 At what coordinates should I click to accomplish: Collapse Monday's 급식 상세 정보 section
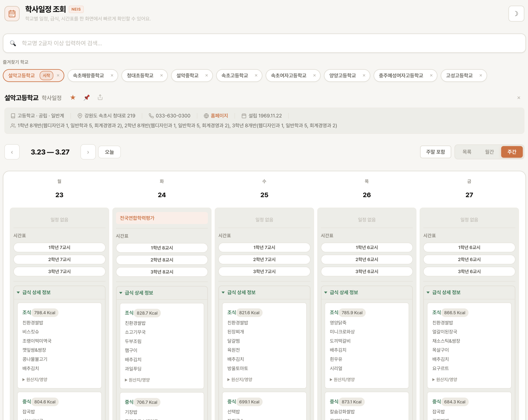[x=36, y=292]
